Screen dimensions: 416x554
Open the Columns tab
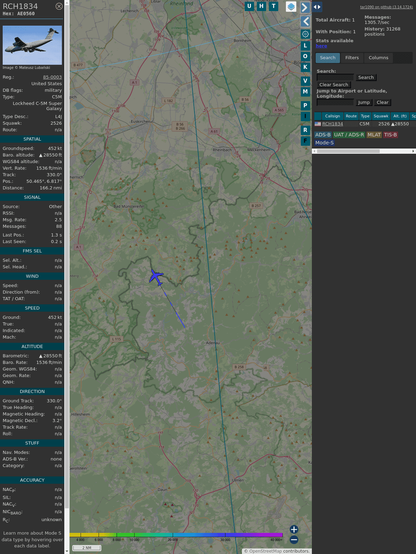378,58
